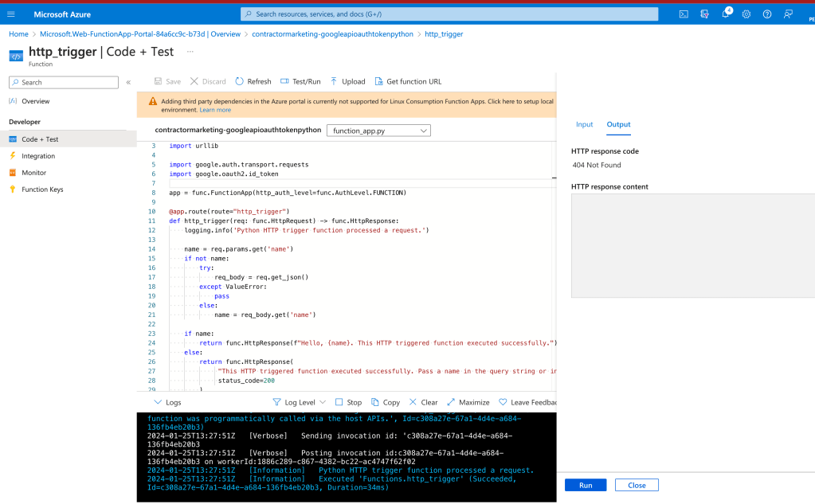The width and height of the screenshot is (815, 504).
Task: Open Function Keys in the left menu
Action: [42, 189]
